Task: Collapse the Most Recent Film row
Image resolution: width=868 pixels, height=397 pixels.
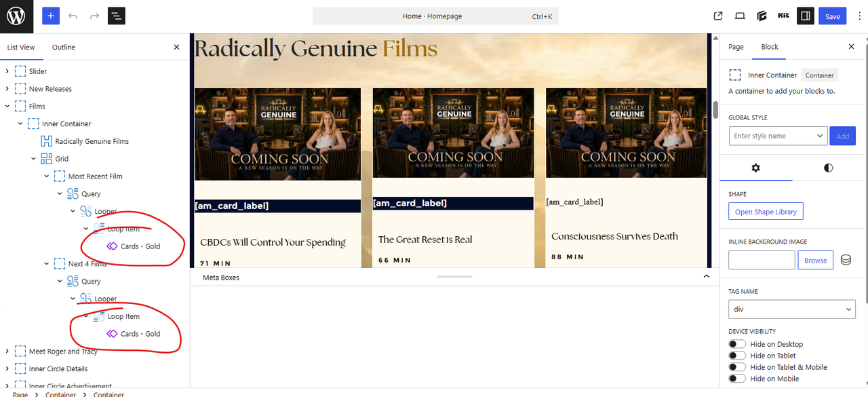Action: (x=47, y=176)
